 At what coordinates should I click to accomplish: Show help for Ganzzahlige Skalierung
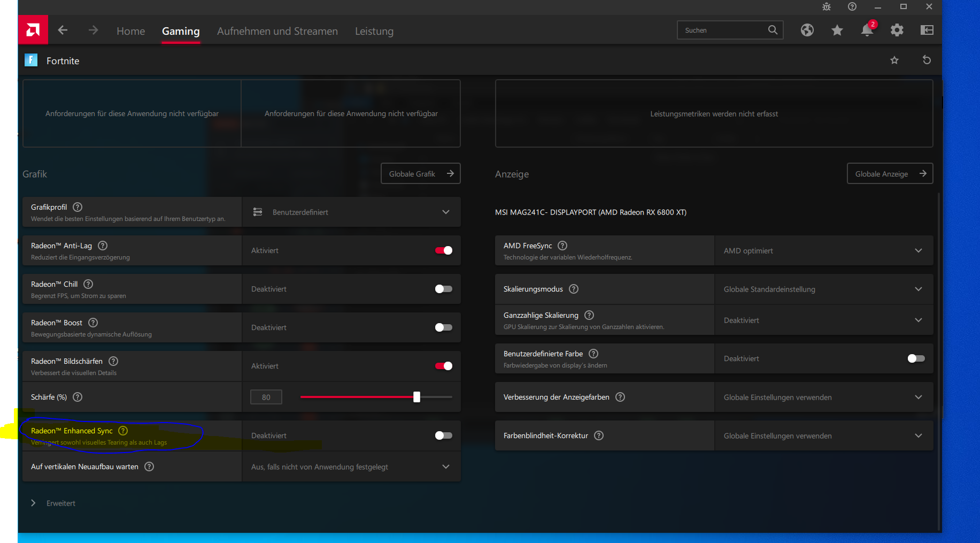[x=589, y=315]
